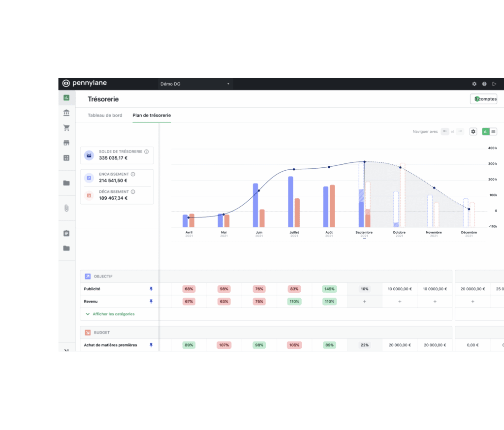Switch to the list view
This screenshot has height=430, width=504.
coord(493,131)
